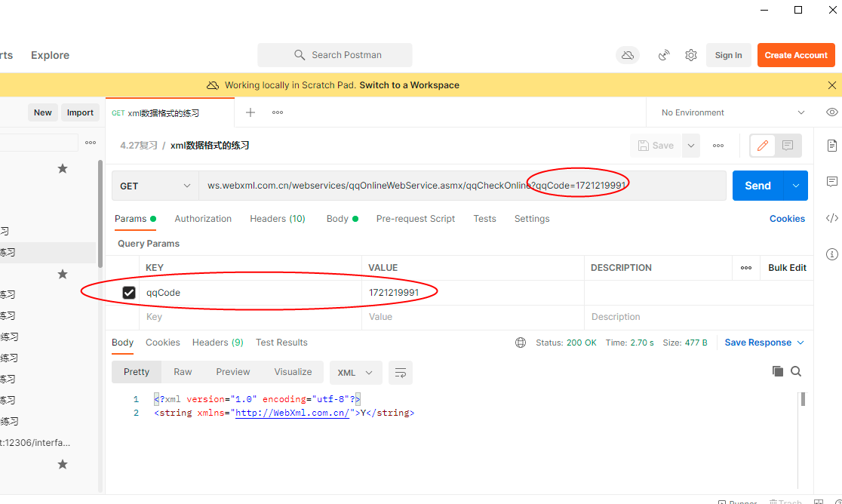The width and height of the screenshot is (842, 504).
Task: Click the network globe icon near Status
Action: click(x=521, y=343)
